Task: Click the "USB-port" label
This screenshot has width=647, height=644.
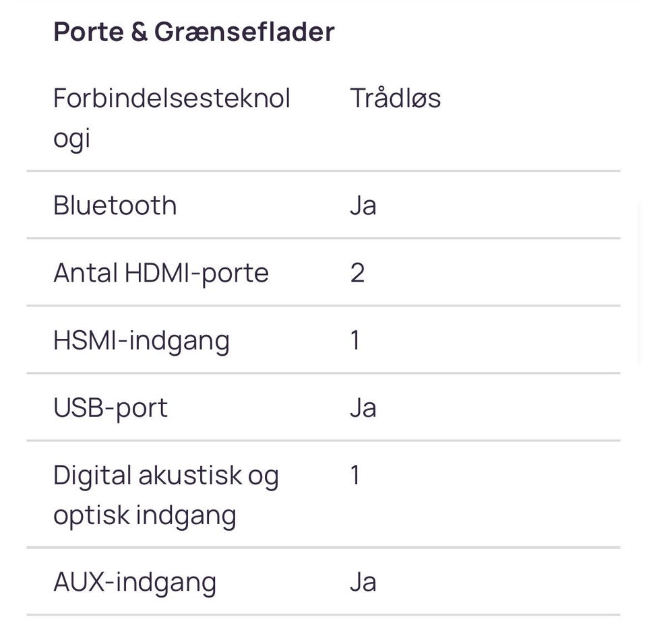Action: pyautogui.click(x=110, y=408)
